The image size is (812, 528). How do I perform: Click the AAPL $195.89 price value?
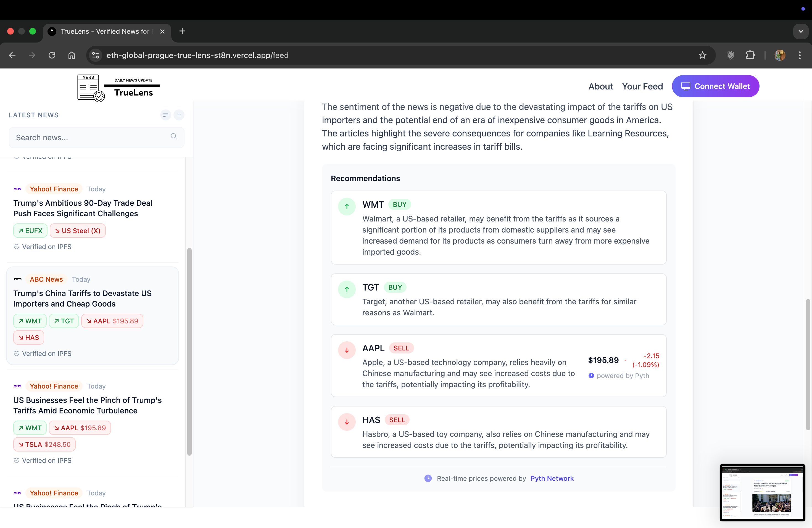point(603,360)
